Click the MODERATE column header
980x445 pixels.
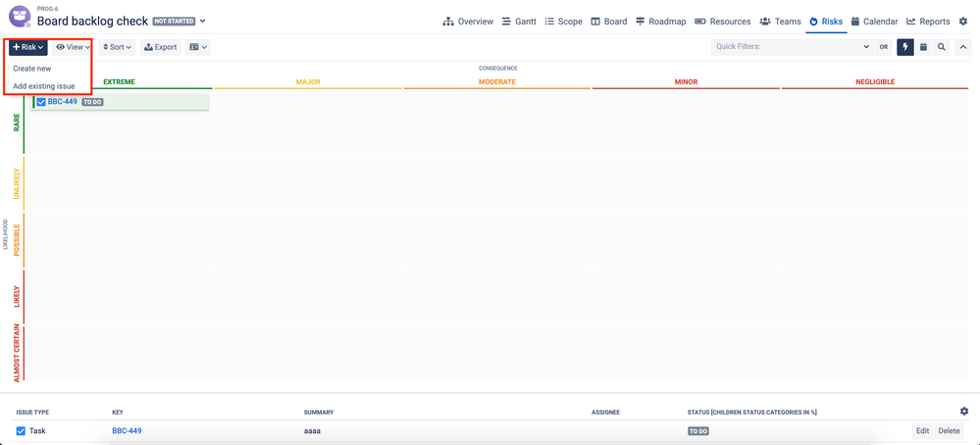(497, 81)
